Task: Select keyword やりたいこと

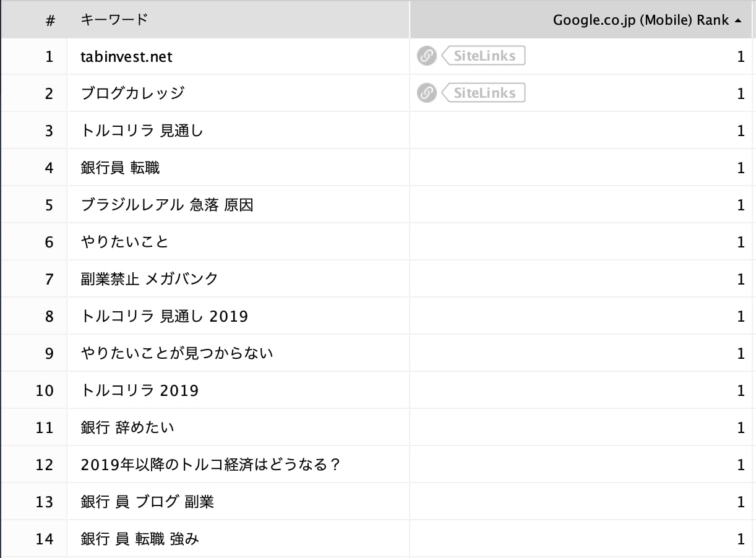Action: [x=124, y=242]
